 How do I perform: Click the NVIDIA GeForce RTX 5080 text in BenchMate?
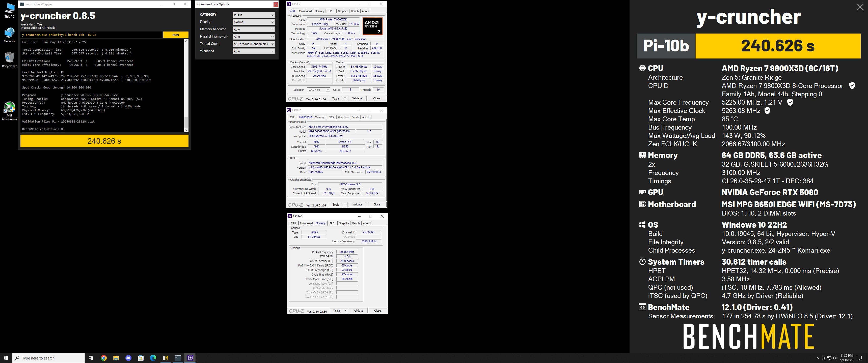(x=770, y=192)
